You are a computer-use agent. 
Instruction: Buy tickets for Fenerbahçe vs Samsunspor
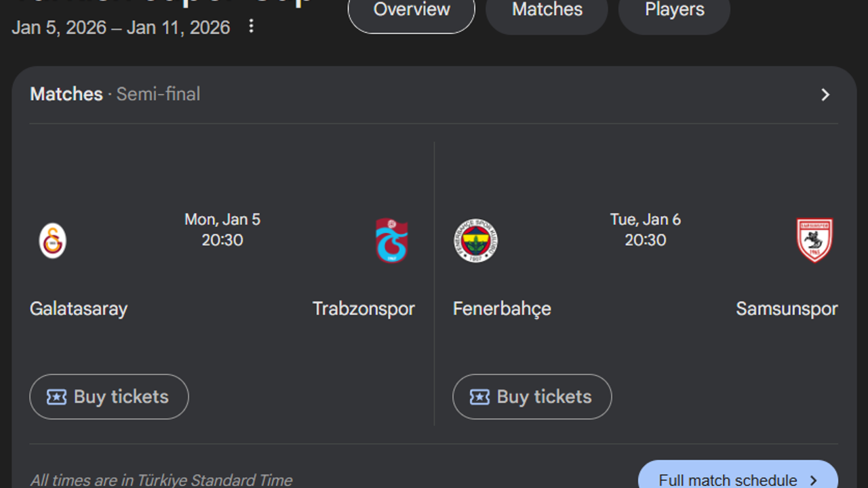click(532, 396)
